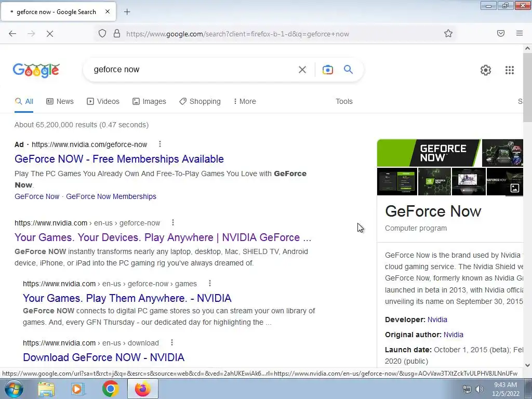532x399 pixels.
Task: Open hardware image beside GeForce NOW banner
Action: point(502,153)
